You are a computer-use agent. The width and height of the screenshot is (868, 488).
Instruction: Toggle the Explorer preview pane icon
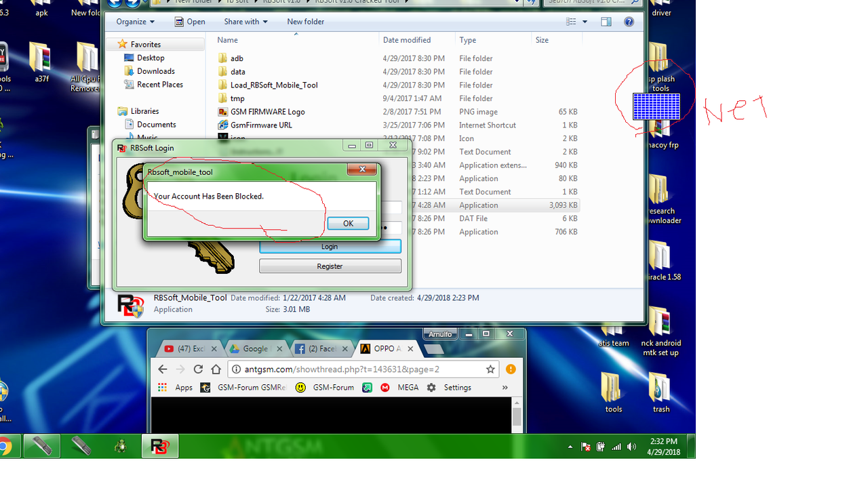click(606, 22)
